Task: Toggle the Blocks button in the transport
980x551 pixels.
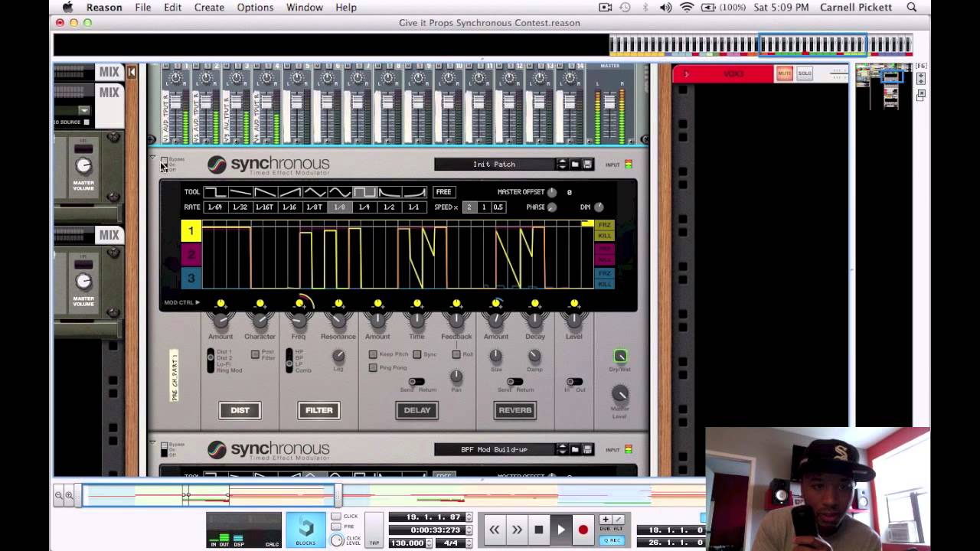Action: pyautogui.click(x=305, y=530)
